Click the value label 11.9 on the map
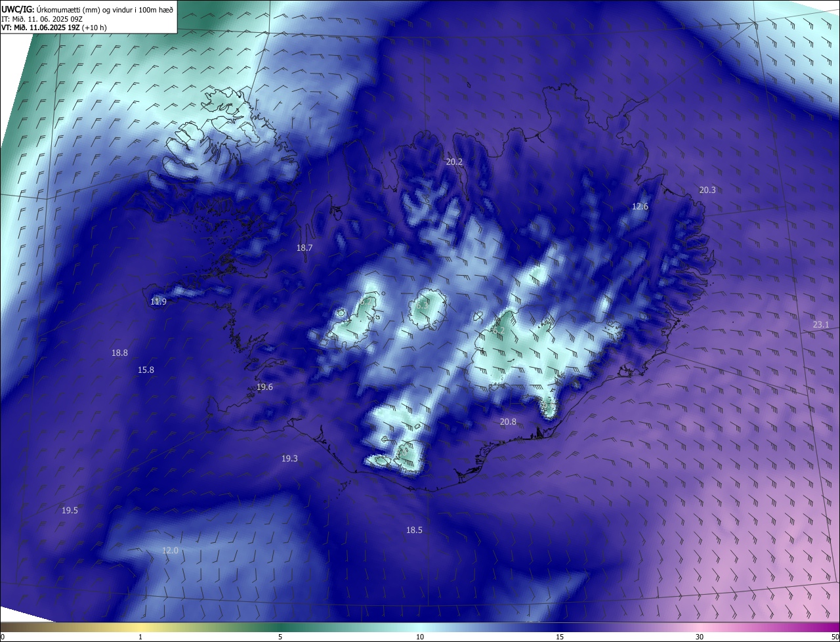Viewport: 840px width, 642px height. (x=158, y=301)
